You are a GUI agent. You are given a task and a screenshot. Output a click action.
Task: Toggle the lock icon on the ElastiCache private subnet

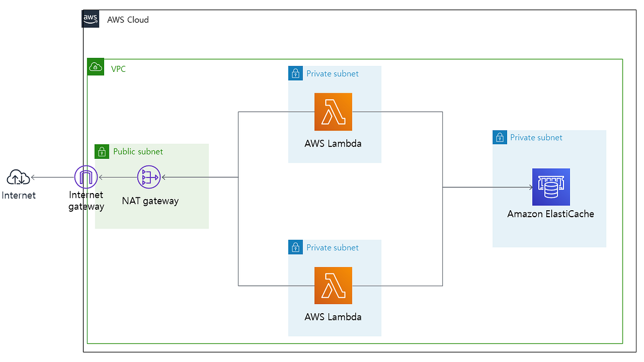[x=499, y=137]
